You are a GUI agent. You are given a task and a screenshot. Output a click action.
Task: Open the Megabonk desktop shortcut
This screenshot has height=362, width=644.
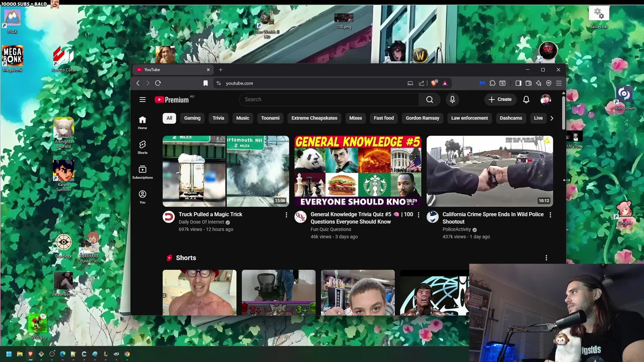click(13, 59)
